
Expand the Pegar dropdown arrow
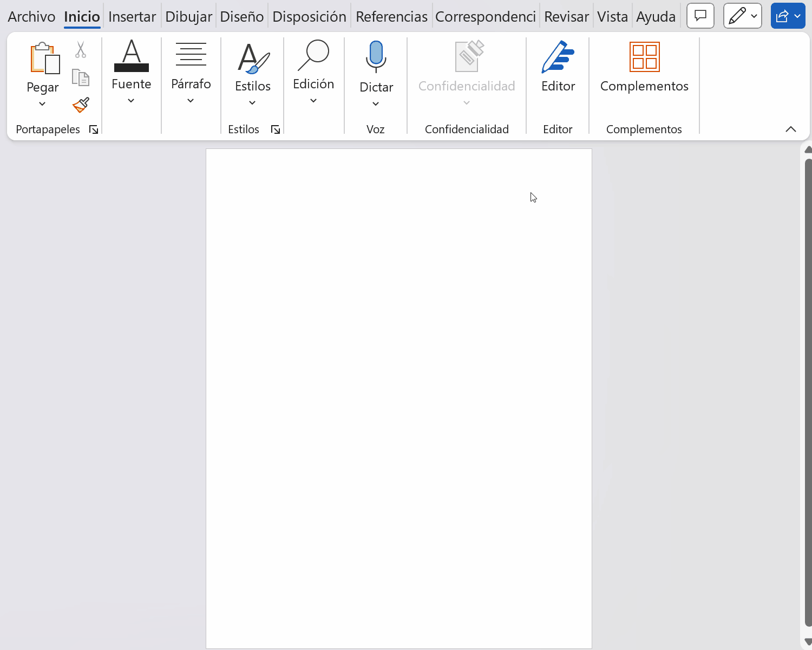(42, 103)
